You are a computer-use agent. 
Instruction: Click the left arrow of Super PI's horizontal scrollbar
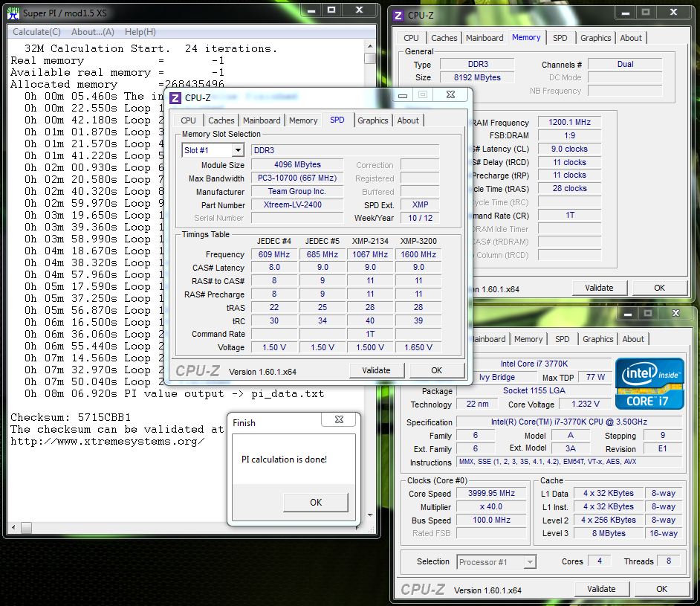tap(13, 527)
